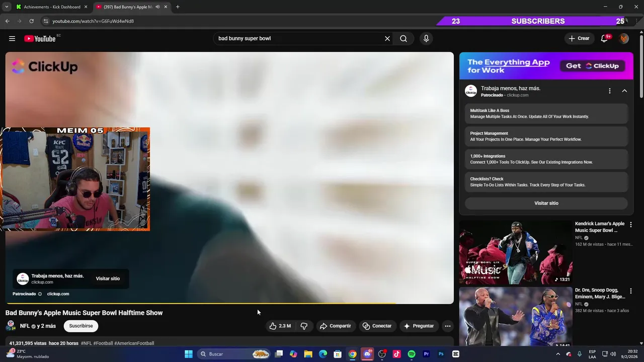Image resolution: width=644 pixels, height=362 pixels.
Task: Like the video (2.3 M thumbs up)
Action: click(280, 326)
